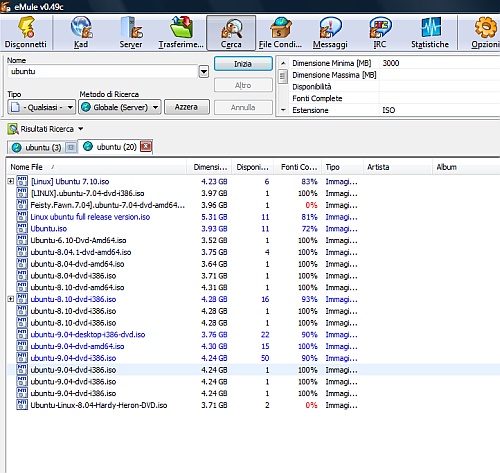Image resolution: width=500 pixels, height=473 pixels.
Task: Click the Dimensione Massima value field
Action: coord(439,75)
